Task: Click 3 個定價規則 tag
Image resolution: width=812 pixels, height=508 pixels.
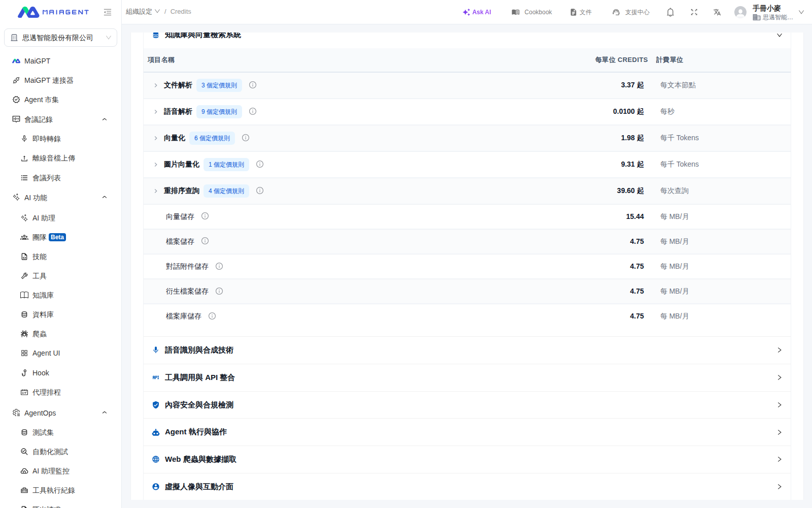Action: pos(219,85)
